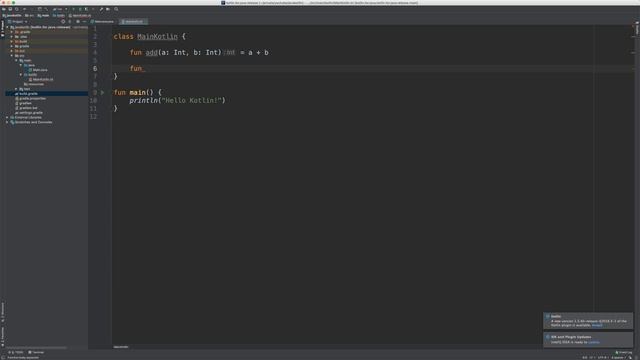Click the Kotlin notification balloon icon

coord(548,316)
